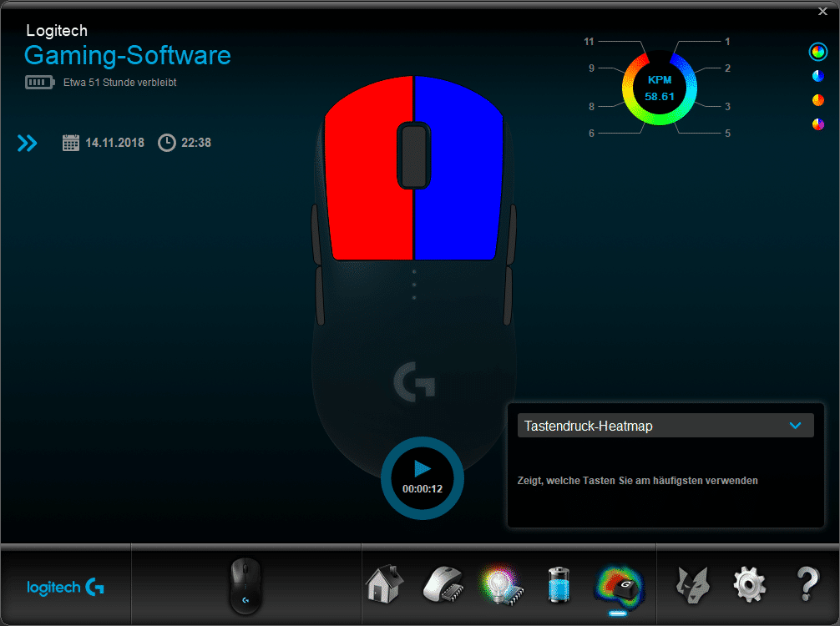Select the full rainbow color scheme option
This screenshot has width=840, height=626.
click(x=817, y=52)
